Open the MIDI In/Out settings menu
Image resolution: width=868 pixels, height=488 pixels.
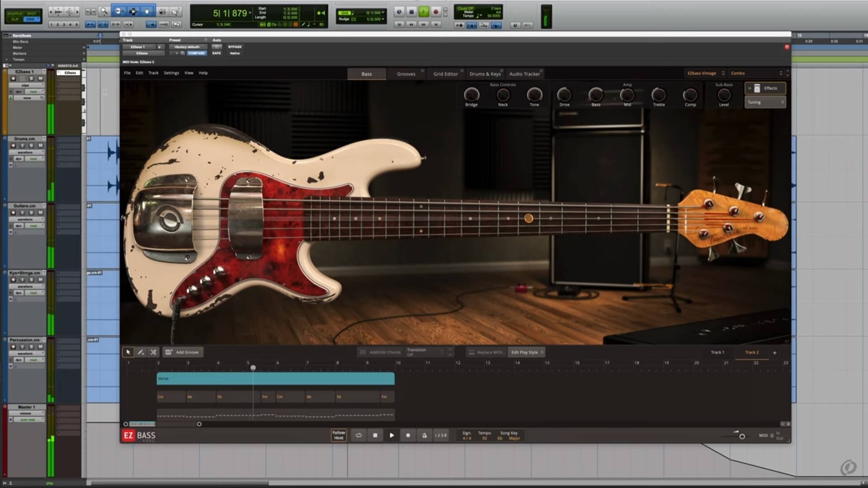pyautogui.click(x=771, y=436)
